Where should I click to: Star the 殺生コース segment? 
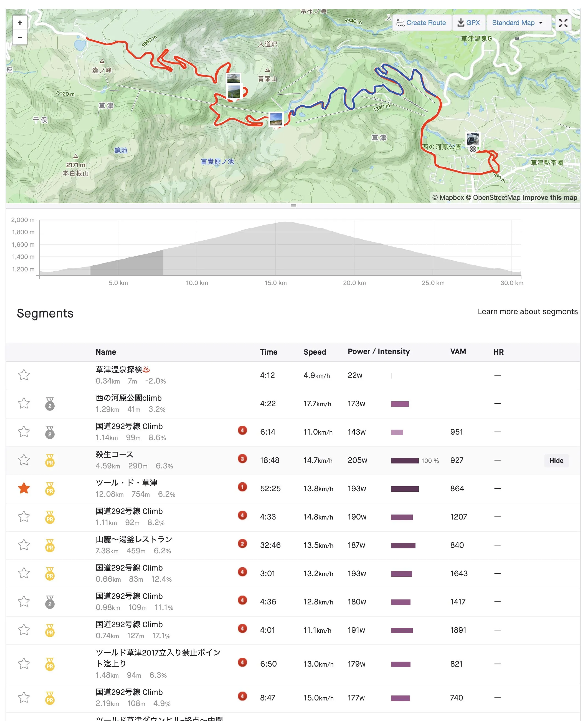click(24, 460)
